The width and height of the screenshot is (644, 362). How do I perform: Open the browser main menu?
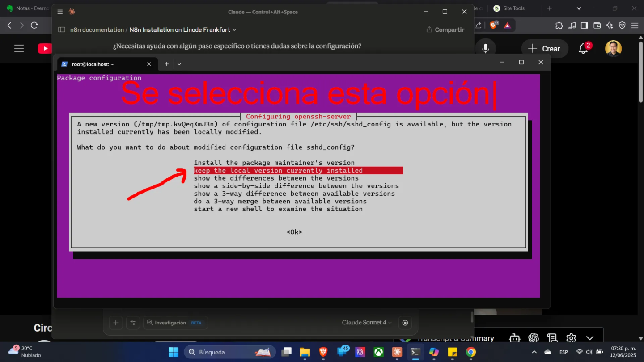[x=635, y=25]
